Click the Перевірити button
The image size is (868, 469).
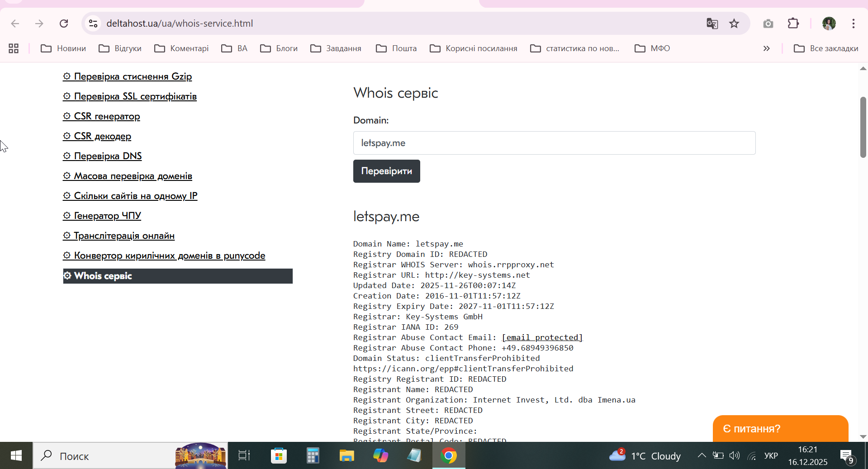click(x=387, y=171)
